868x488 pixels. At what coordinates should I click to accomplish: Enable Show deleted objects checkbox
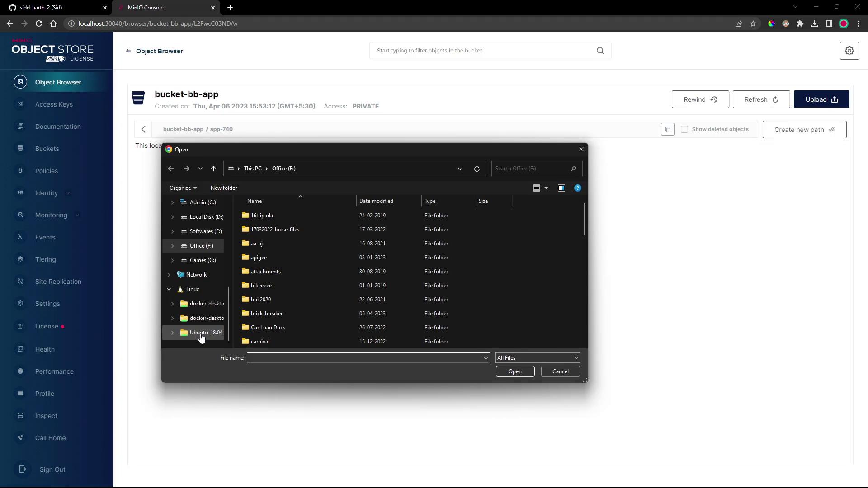[684, 129]
